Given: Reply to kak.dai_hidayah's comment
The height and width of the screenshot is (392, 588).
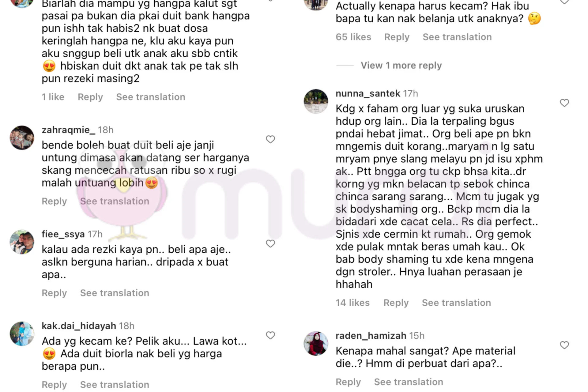Looking at the screenshot, I should 54,384.
